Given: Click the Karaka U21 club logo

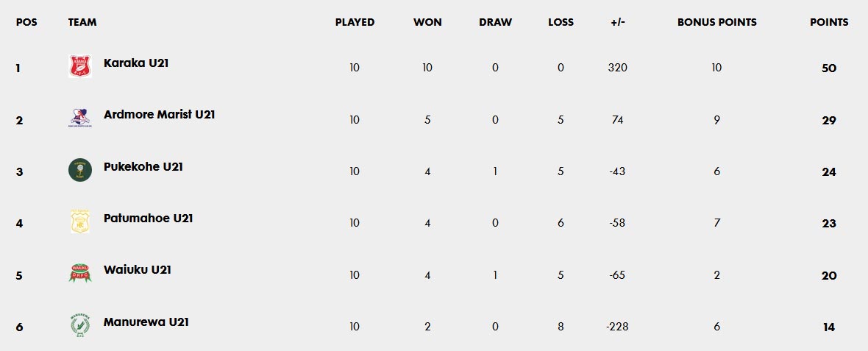Looking at the screenshot, I should 79,67.
